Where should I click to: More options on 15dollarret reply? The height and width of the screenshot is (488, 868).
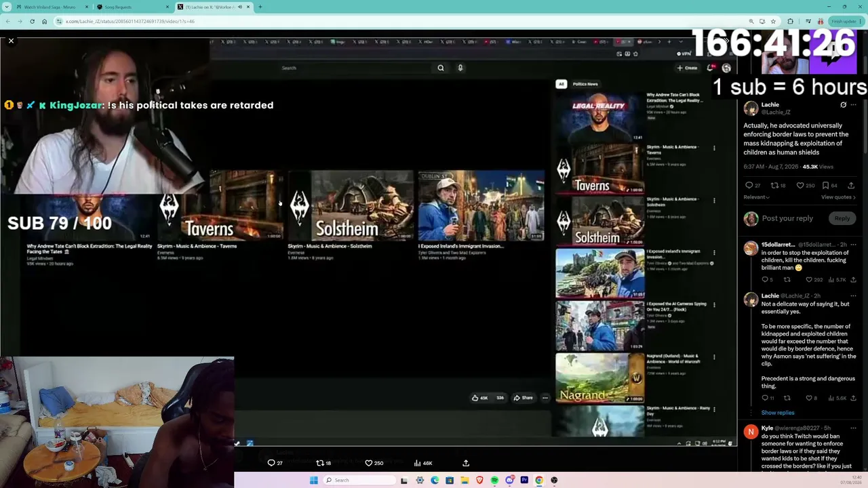[854, 245]
